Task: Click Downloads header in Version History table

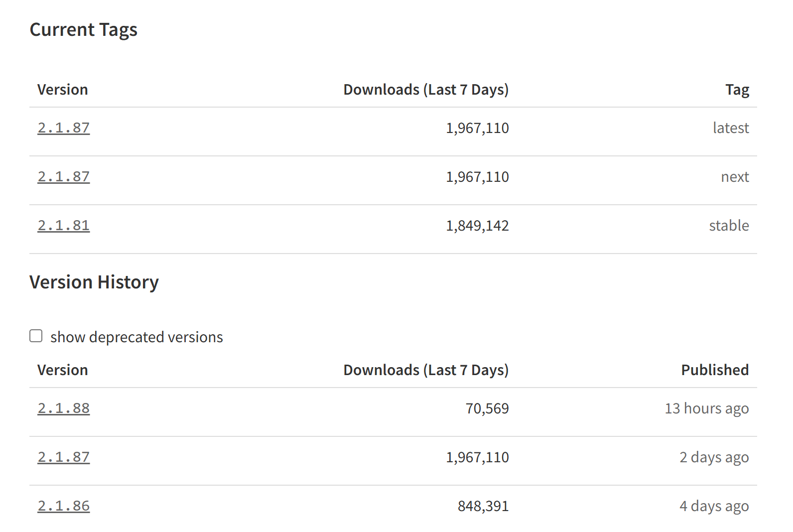Action: tap(426, 370)
